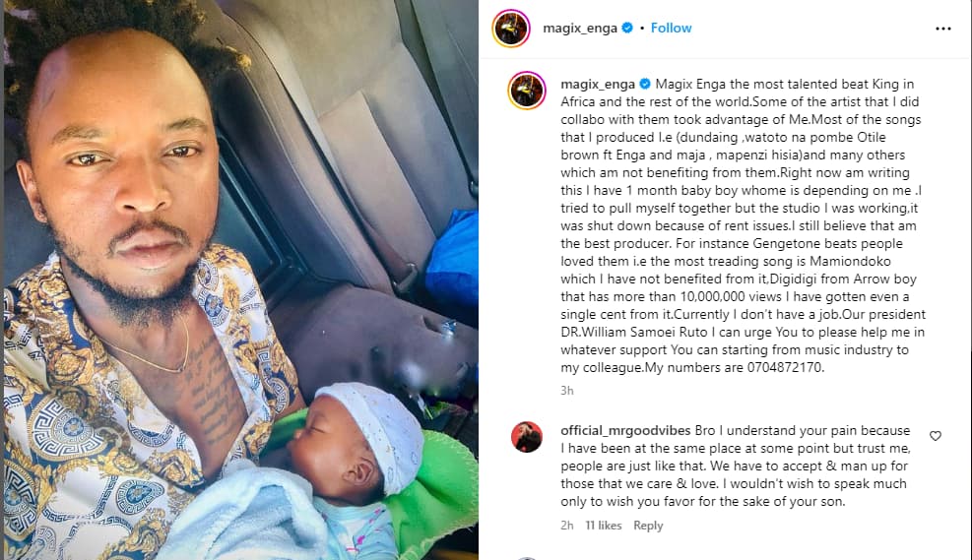This screenshot has height=560, width=972.
Task: Click the comment text starting "Bro I understand"
Action: tap(736, 466)
